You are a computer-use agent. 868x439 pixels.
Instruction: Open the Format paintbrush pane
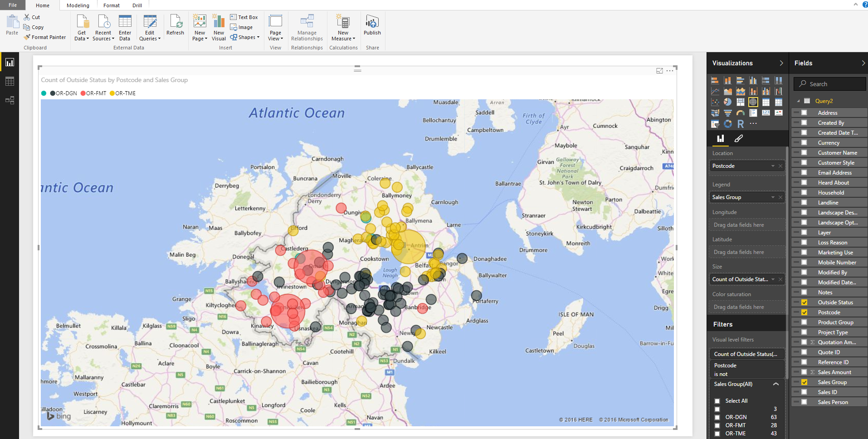(739, 139)
